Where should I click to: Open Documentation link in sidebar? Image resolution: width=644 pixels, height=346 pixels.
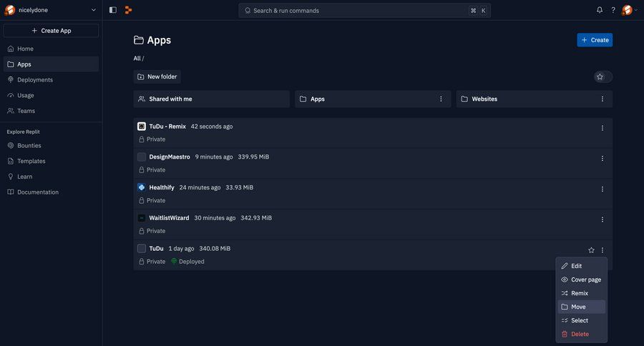tap(51, 192)
